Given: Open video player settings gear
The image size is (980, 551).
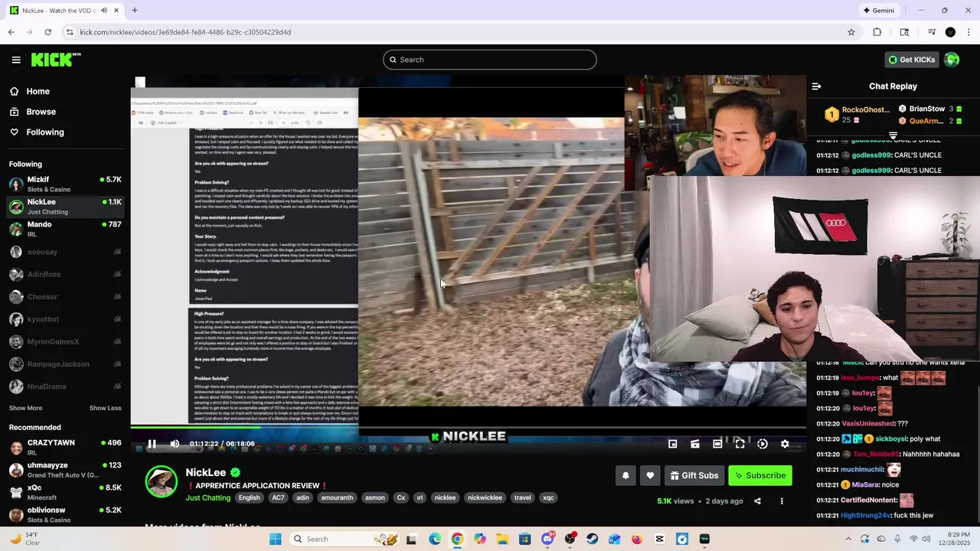Looking at the screenshot, I should [x=785, y=444].
